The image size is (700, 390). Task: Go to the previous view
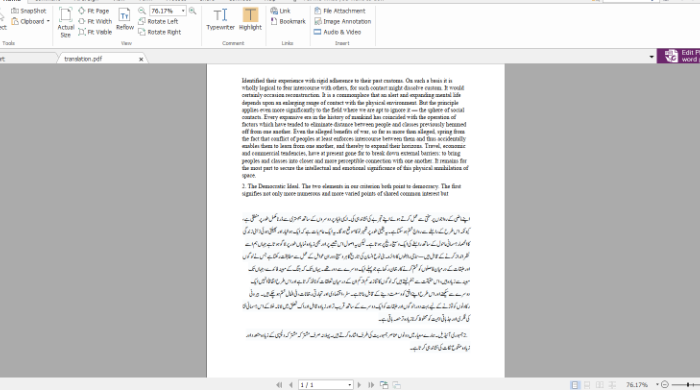pos(384,385)
